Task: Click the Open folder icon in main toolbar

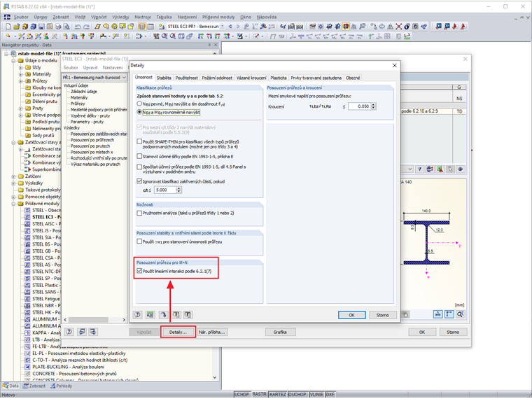Action: (x=16, y=27)
